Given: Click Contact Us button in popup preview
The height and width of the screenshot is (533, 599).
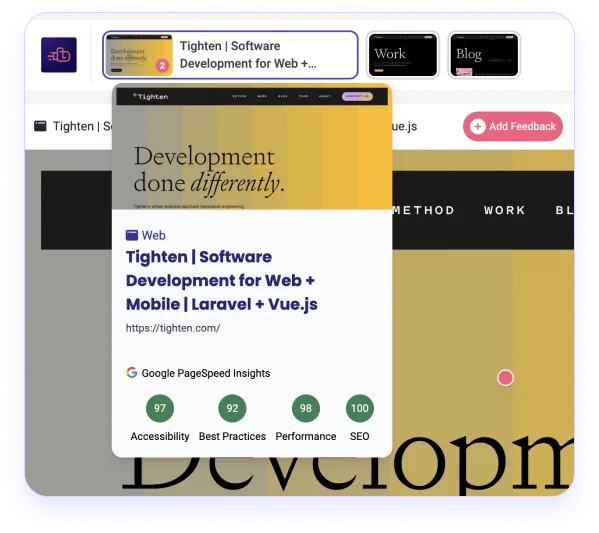Looking at the screenshot, I should pyautogui.click(x=357, y=96).
